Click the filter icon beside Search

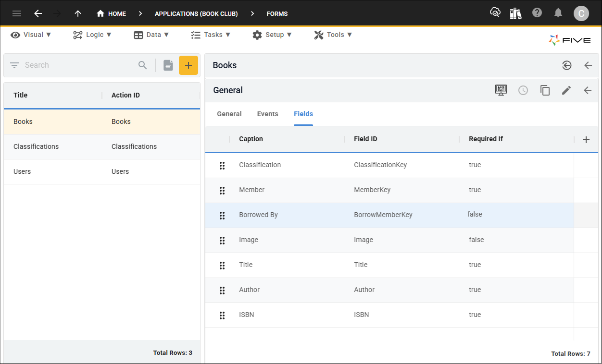14,65
